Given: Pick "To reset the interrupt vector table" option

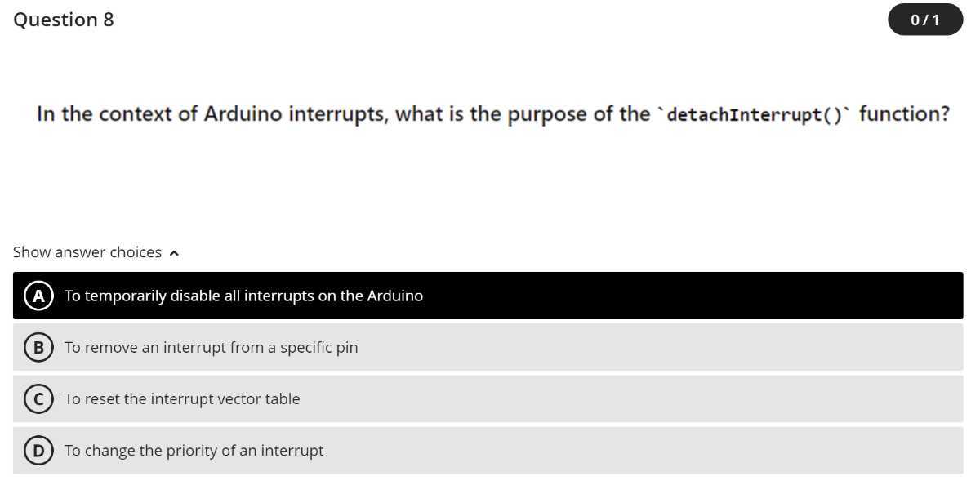Looking at the screenshot, I should [x=488, y=398].
